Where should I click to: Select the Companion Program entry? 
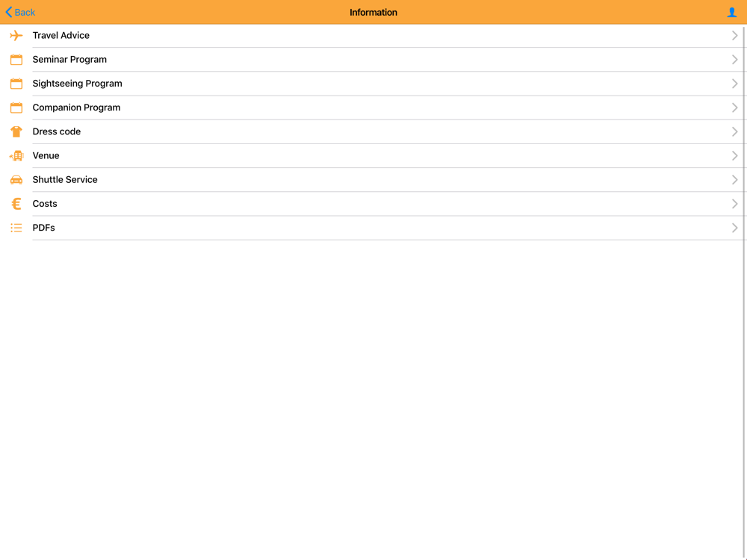pos(373,108)
